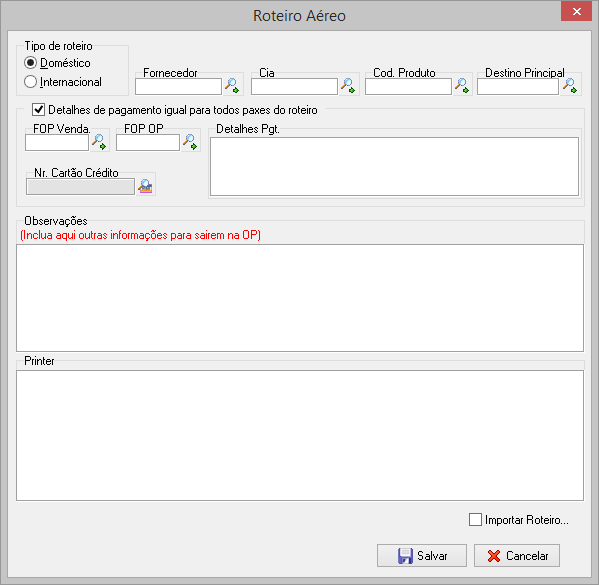Select the Internacional radio option
This screenshot has width=599, height=585.
tap(30, 82)
